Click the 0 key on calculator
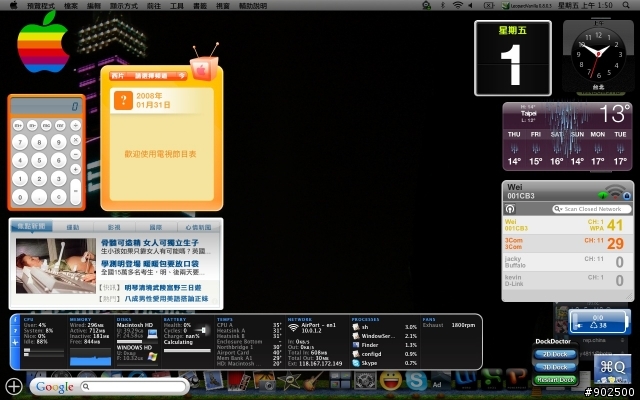The height and width of the screenshot is (400, 640). [20, 197]
